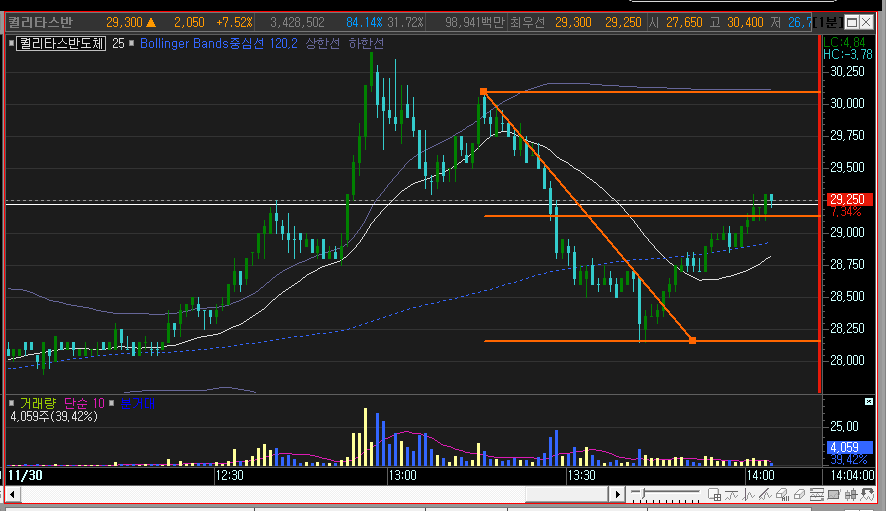886x511 pixels.
Task: Click the stock name 퀄리타스반 in header
Action: [41, 23]
